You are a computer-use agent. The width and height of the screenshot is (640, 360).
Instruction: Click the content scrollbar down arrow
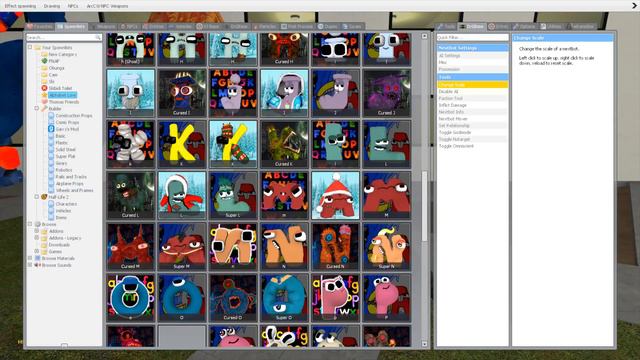[x=424, y=344]
